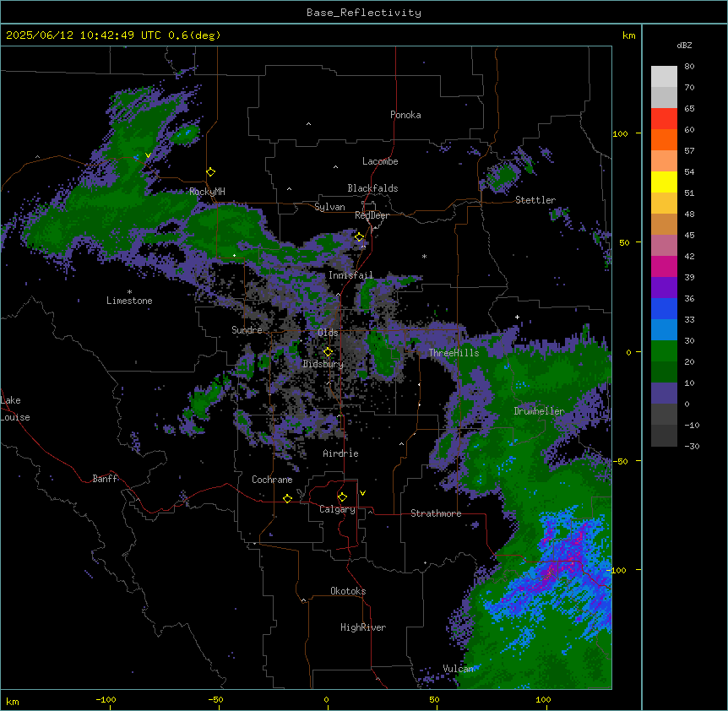Select the Innisfail label
Screen dimensions: 728x711
click(x=350, y=275)
